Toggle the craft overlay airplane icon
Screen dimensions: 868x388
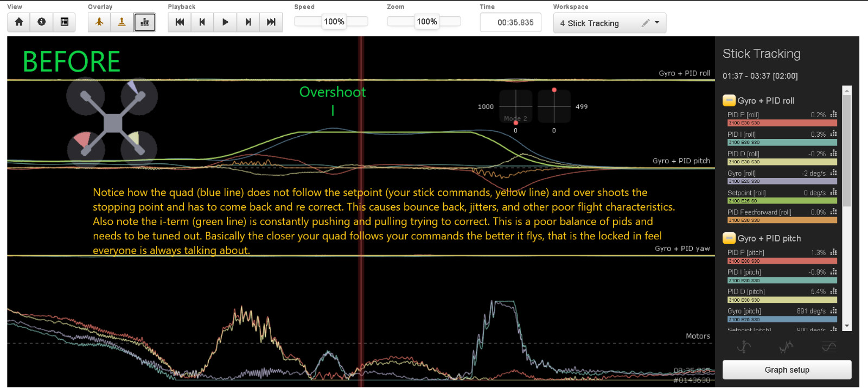(99, 22)
